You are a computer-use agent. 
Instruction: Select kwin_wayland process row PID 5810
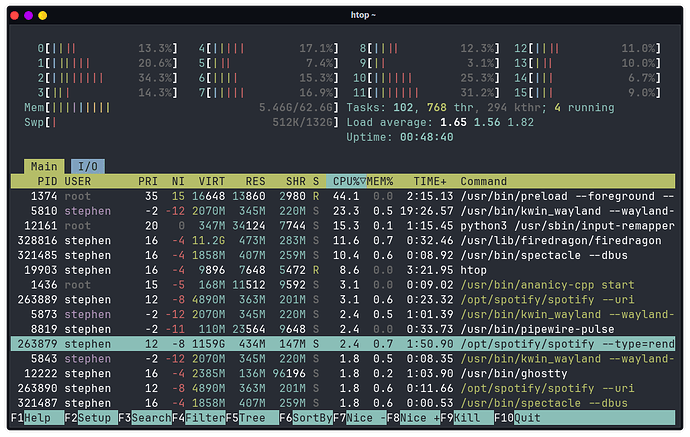(x=343, y=211)
